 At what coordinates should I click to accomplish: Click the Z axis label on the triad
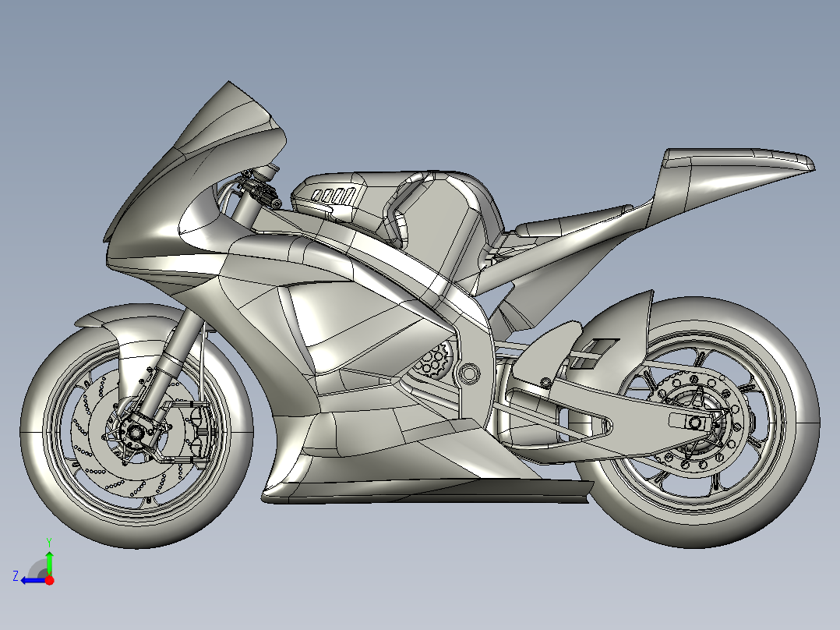point(16,575)
